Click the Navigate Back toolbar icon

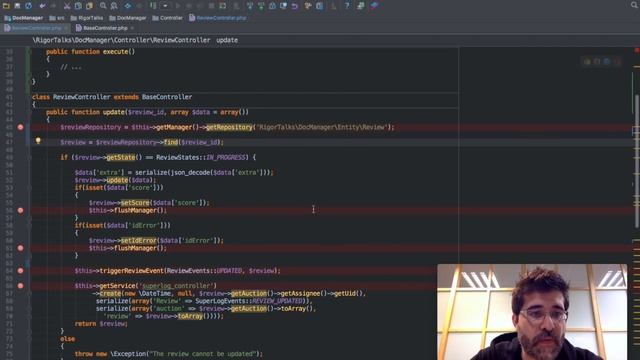[x=128, y=6]
